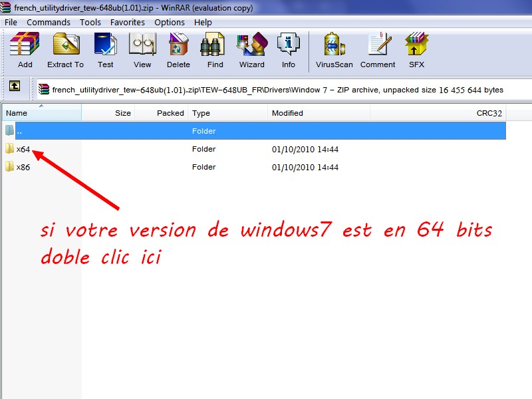
Task: Launch the Find binoculars tool
Action: coord(215,50)
